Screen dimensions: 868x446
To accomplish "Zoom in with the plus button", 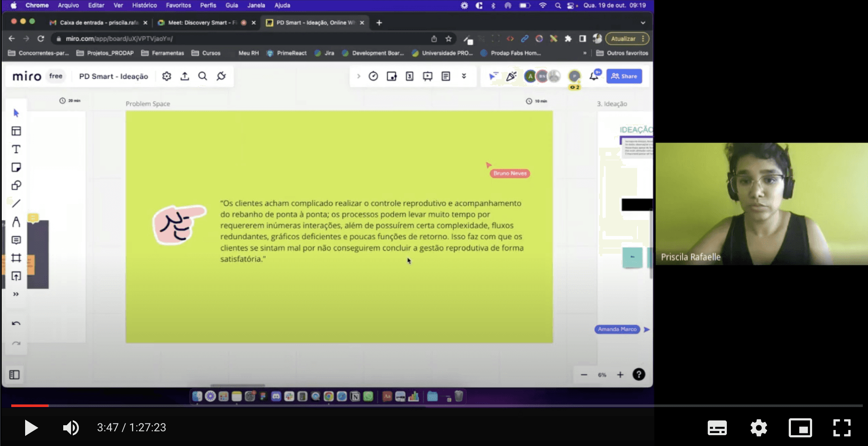I will coord(620,375).
